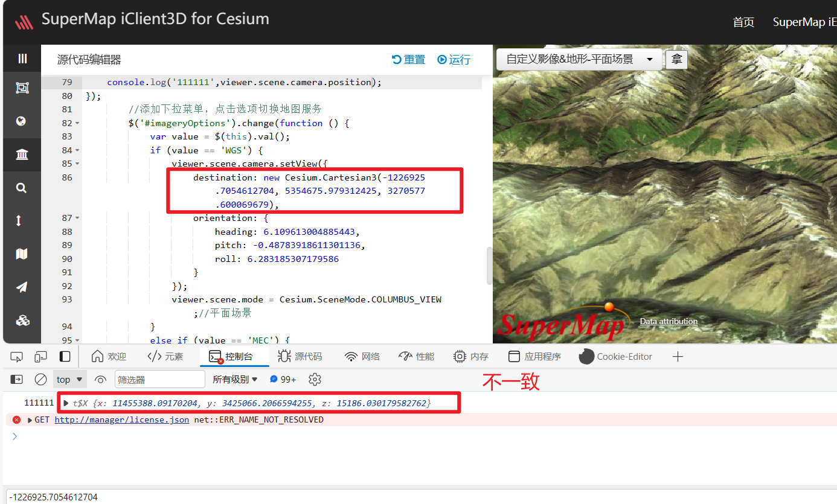Open the 自定义影像&地形-平面场景 dropdown

[580, 59]
